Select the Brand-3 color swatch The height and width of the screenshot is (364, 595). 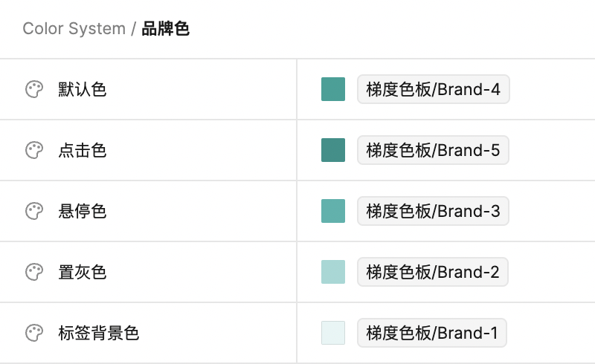click(333, 212)
